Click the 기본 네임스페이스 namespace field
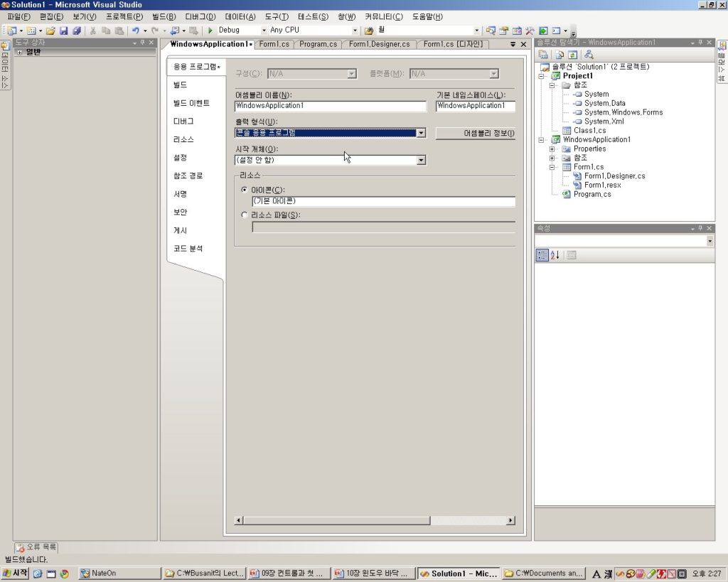The width and height of the screenshot is (728, 582). coord(476,106)
